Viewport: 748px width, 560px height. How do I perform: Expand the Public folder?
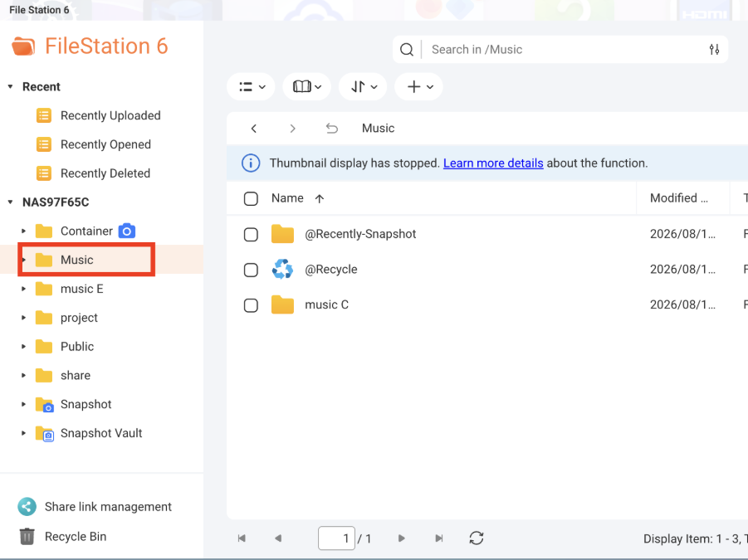point(23,347)
